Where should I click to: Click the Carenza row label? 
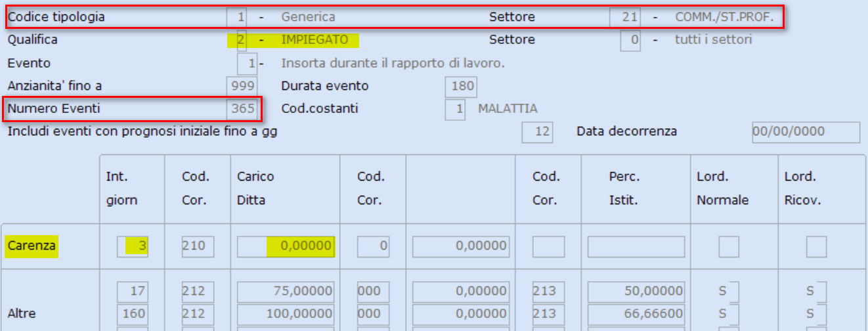(x=32, y=246)
